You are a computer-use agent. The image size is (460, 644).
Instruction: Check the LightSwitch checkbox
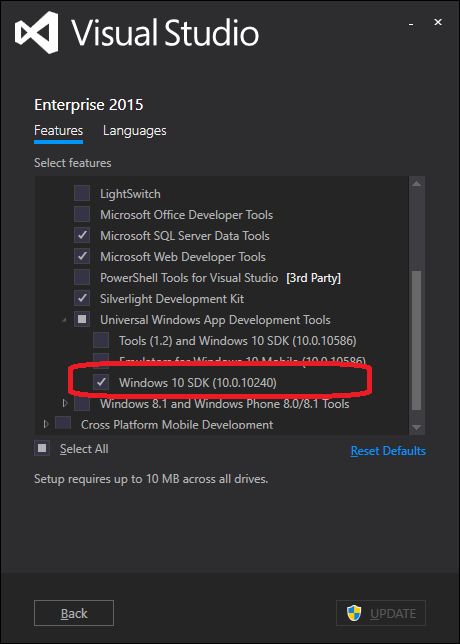(82, 193)
